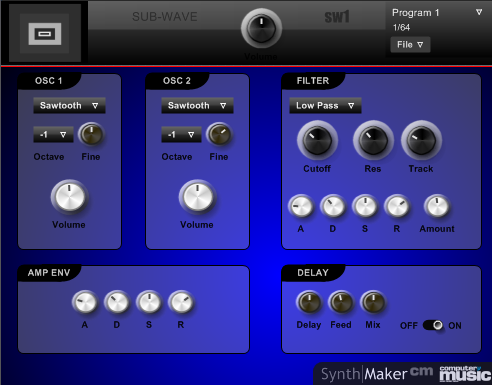Click the OSC 2 Volume knob
The width and height of the screenshot is (492, 385).
tap(197, 196)
